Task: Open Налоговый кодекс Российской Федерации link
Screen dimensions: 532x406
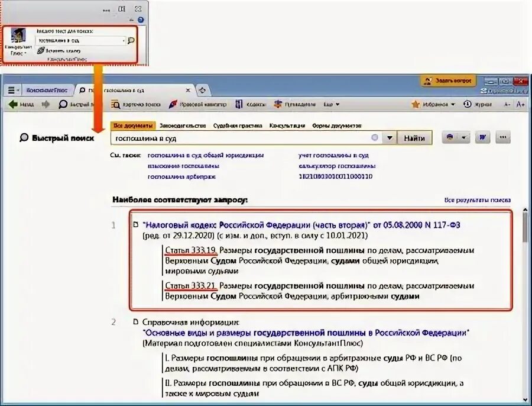Action: tap(301, 225)
